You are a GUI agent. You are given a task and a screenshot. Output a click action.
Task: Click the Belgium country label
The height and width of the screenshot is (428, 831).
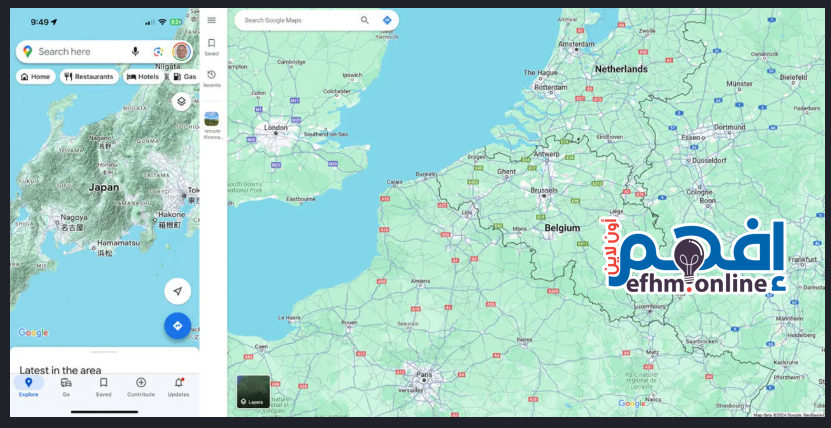pyautogui.click(x=562, y=228)
